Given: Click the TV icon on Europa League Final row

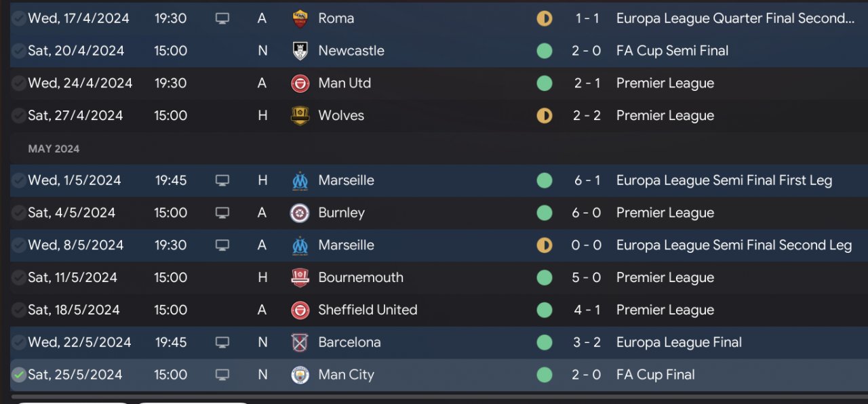Looking at the screenshot, I should click(222, 342).
